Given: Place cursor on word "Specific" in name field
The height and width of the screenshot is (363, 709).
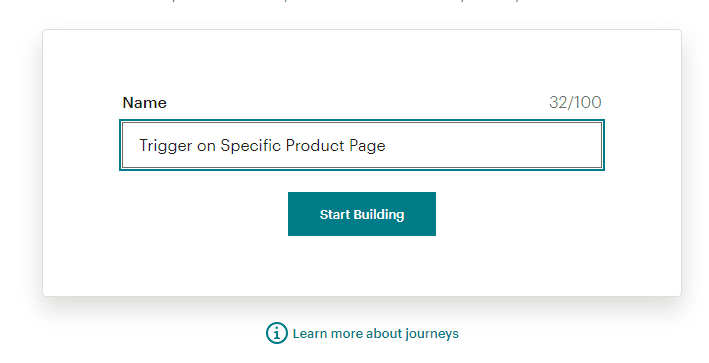Looking at the screenshot, I should point(251,146).
